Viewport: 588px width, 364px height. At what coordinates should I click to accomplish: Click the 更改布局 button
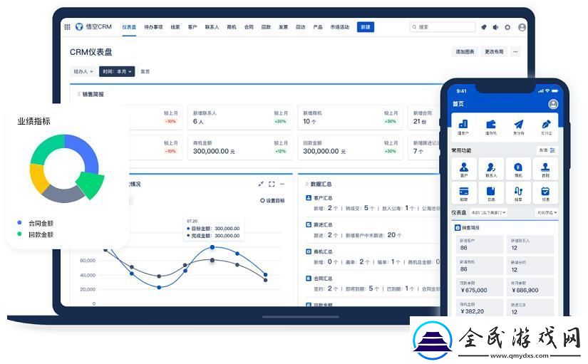point(494,52)
